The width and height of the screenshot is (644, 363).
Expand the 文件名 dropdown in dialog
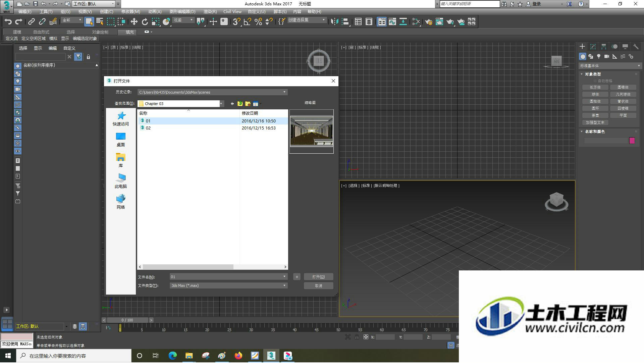(x=284, y=277)
